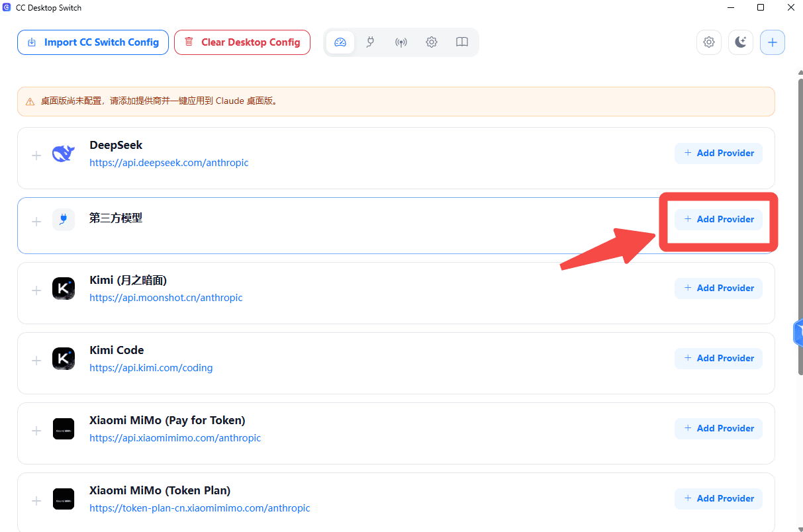Click the Xiaomi MiMo (Pay for Token) logo
The height and width of the screenshot is (532, 803).
point(64,429)
